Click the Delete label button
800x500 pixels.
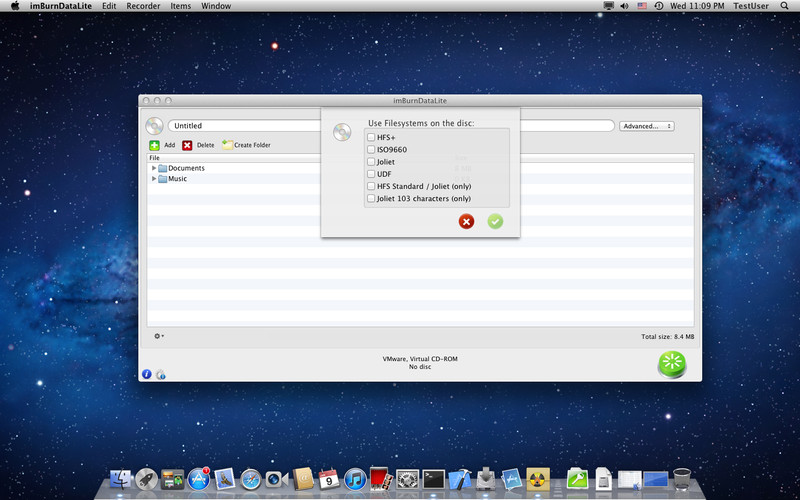pyautogui.click(x=206, y=145)
